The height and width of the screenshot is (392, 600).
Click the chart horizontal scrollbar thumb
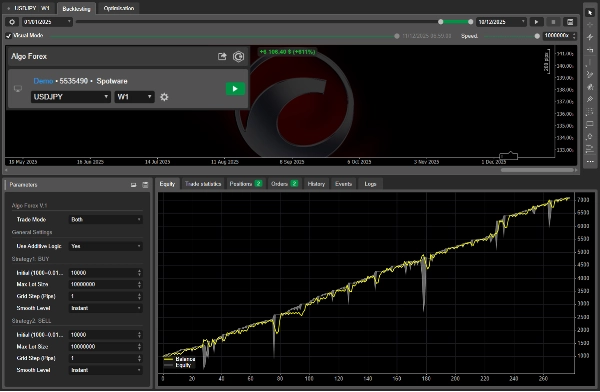537,170
